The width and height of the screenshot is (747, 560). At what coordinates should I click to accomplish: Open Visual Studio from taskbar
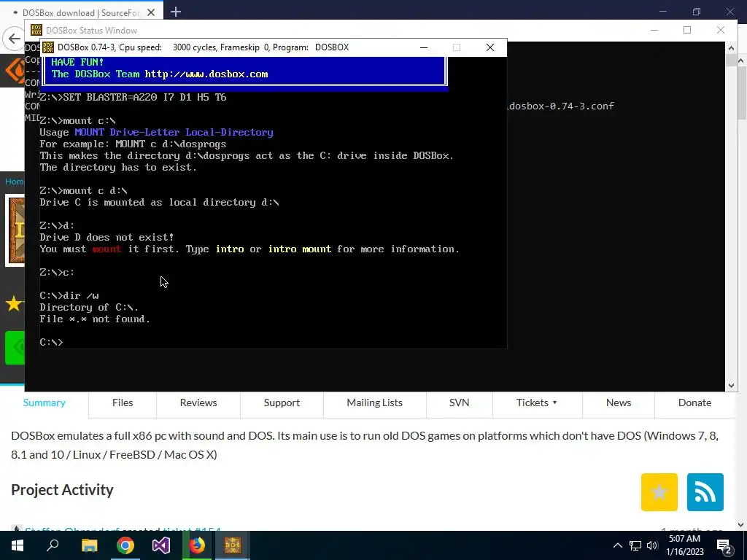(x=161, y=545)
